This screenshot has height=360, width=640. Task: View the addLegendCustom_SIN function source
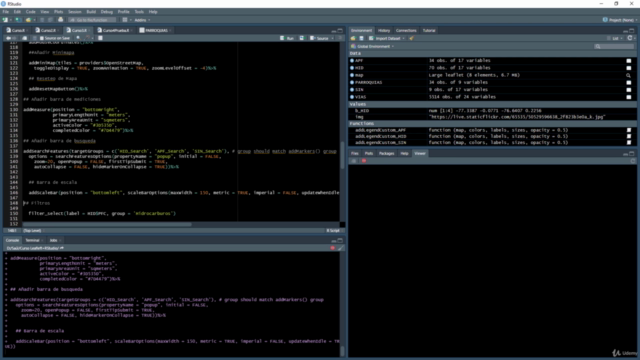point(629,143)
